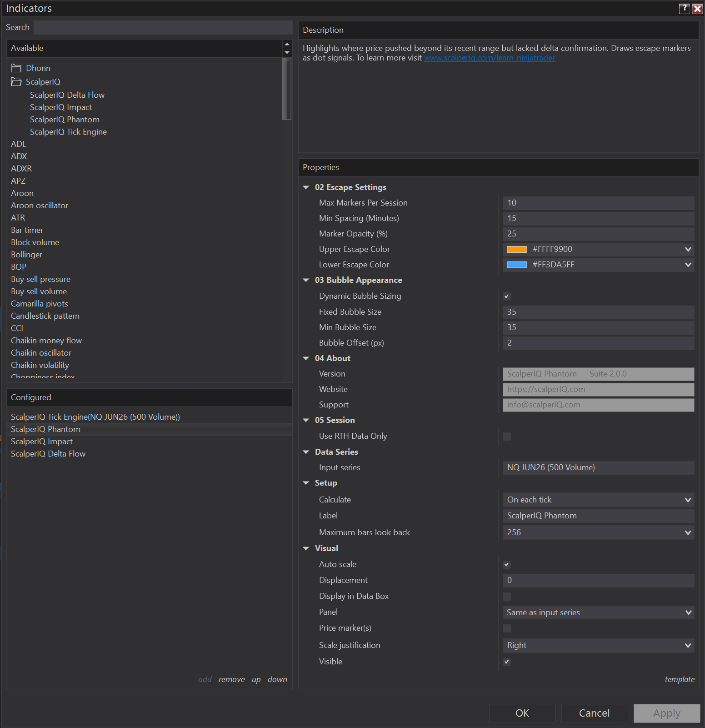The width and height of the screenshot is (705, 728).
Task: Click the add link
Action: [x=205, y=679]
